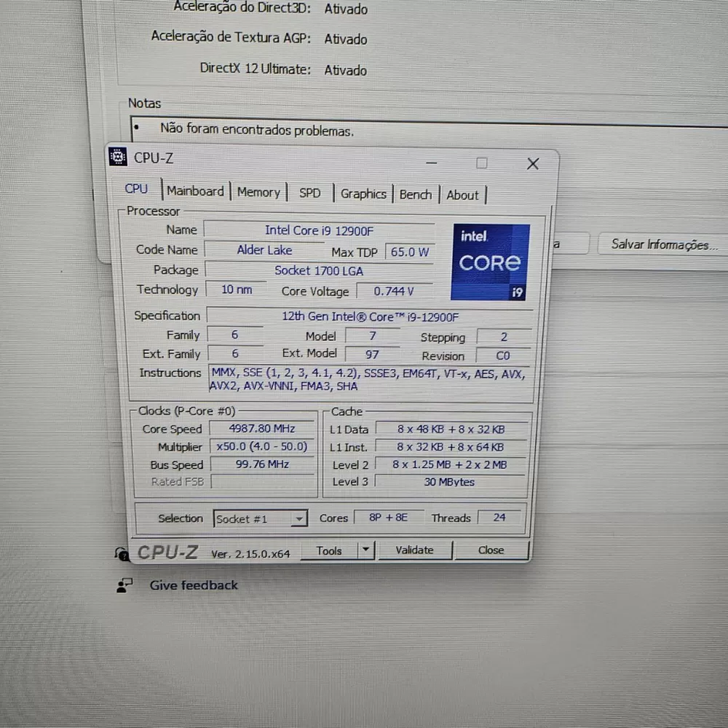Click the Level 2 cache value

(x=449, y=464)
